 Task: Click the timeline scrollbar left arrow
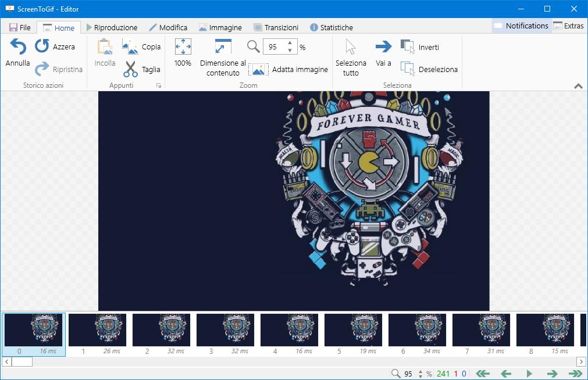tap(6, 361)
